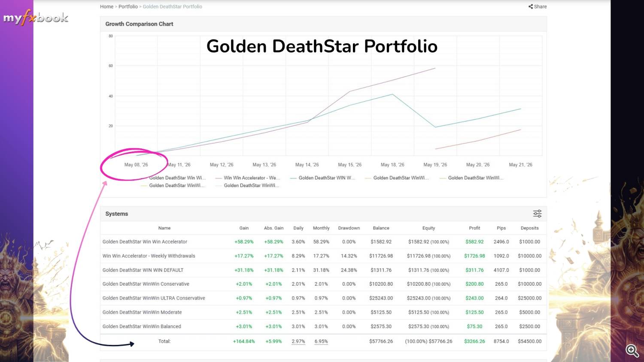Sort by the Deposits column header
Viewport: 644px width, 362px height.
click(529, 228)
